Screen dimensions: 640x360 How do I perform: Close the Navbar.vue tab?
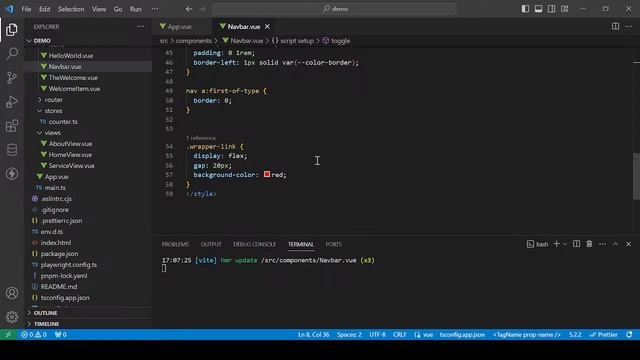point(267,27)
